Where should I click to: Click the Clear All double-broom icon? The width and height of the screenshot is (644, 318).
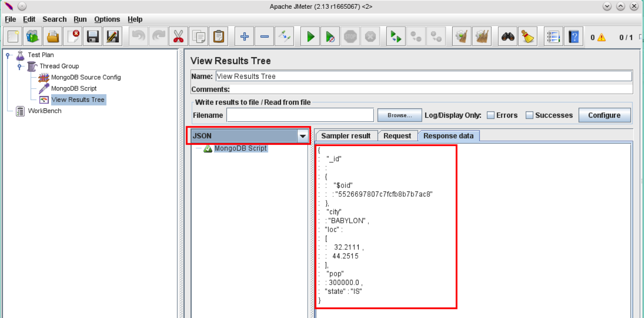(x=482, y=37)
